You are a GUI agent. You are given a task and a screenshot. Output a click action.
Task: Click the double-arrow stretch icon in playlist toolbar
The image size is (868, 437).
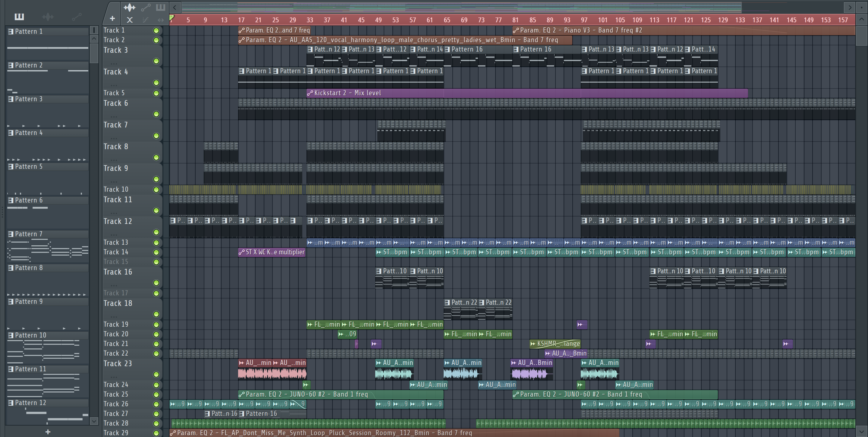(160, 20)
